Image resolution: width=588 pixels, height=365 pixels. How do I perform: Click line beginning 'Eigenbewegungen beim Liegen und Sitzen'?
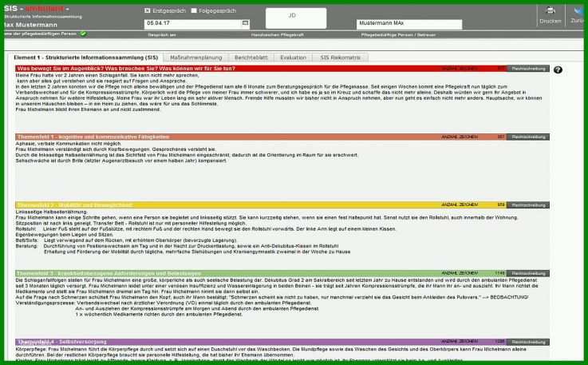[65, 235]
